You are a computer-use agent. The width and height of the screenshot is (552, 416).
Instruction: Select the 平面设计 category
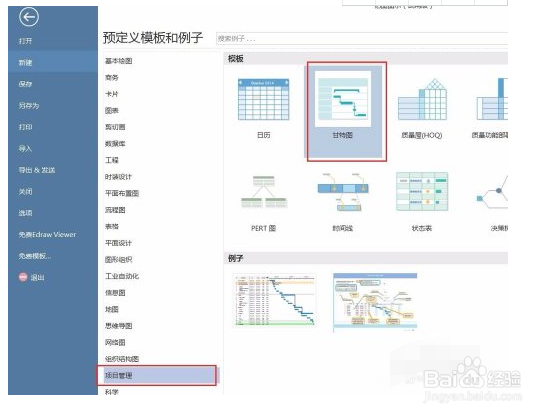[118, 243]
